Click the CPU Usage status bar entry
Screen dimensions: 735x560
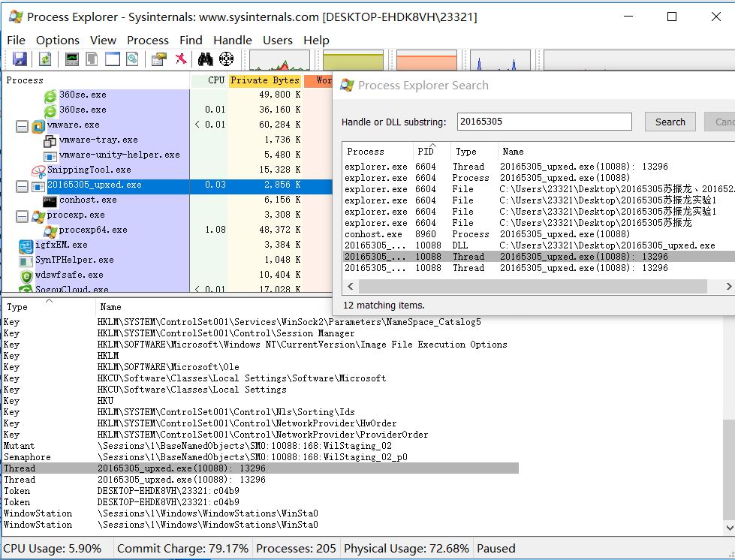53,548
